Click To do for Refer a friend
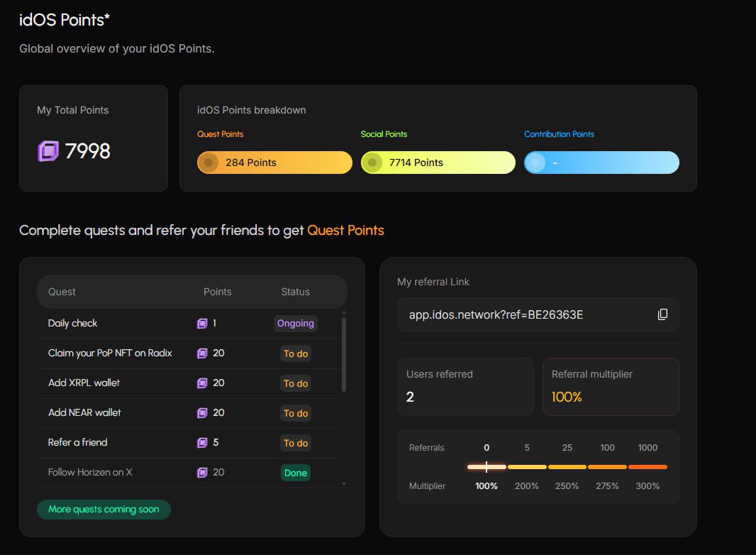Image resolution: width=756 pixels, height=555 pixels. point(296,443)
